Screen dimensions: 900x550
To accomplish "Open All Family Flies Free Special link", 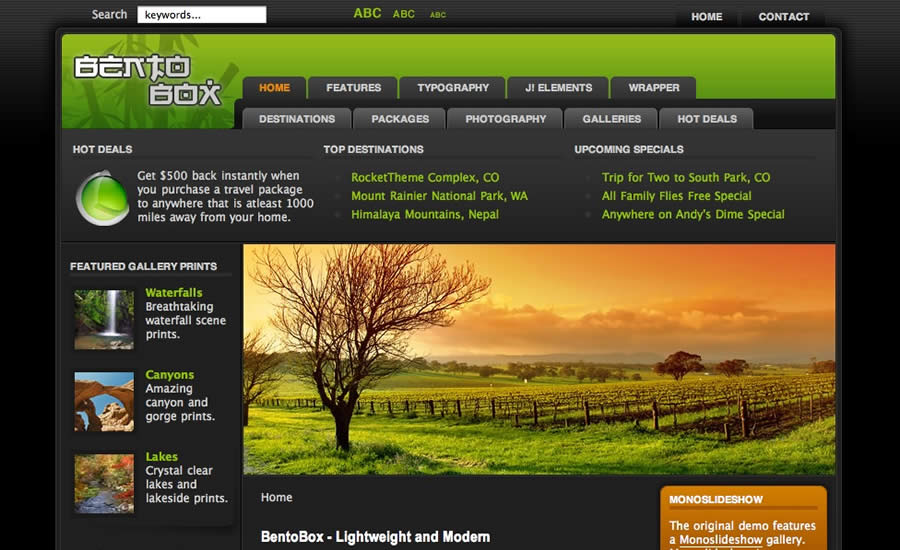I will click(677, 196).
